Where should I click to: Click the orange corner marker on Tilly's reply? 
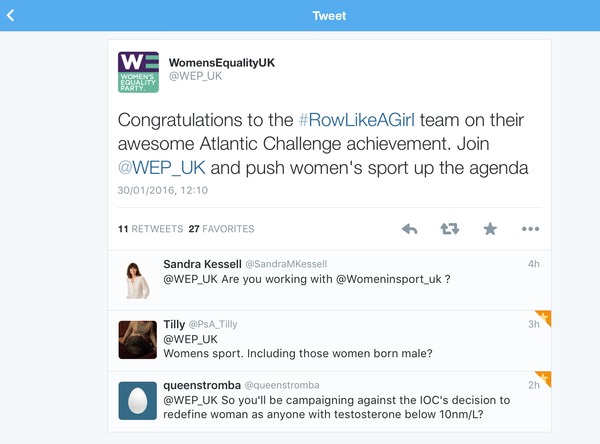[546, 317]
